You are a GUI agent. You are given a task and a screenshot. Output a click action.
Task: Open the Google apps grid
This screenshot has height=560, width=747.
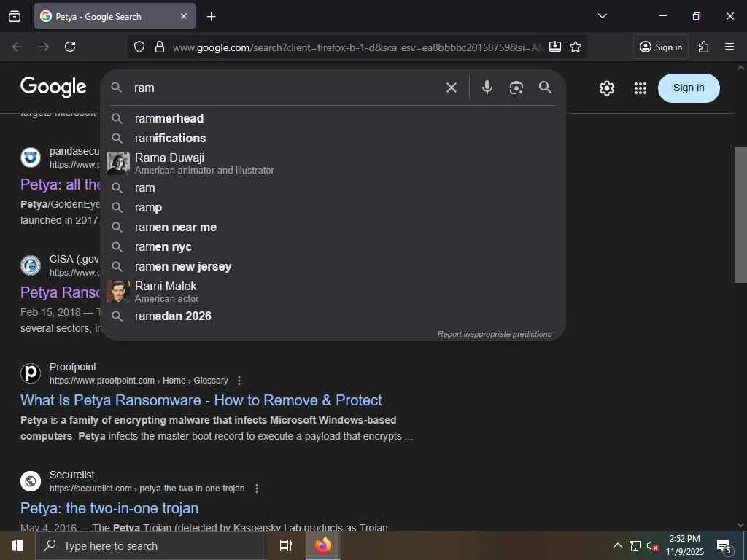coord(640,88)
